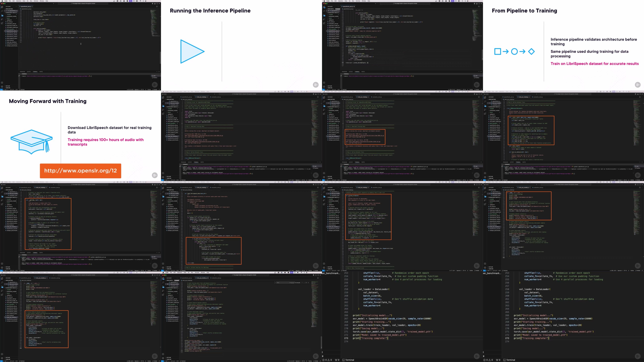The height and width of the screenshot is (362, 644).
Task: Enable Use Regular Expression in the Find widget
Action: click(x=294, y=283)
